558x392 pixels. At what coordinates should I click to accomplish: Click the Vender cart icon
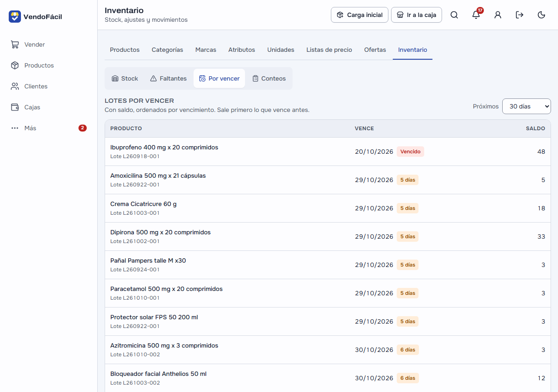coord(15,44)
